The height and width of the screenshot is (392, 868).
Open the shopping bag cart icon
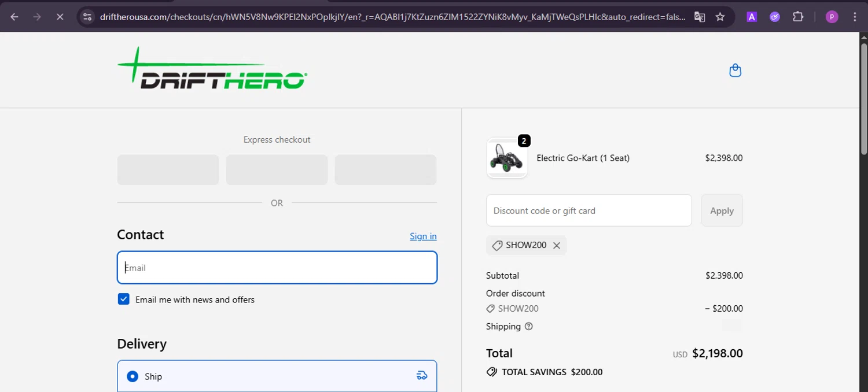pos(735,71)
